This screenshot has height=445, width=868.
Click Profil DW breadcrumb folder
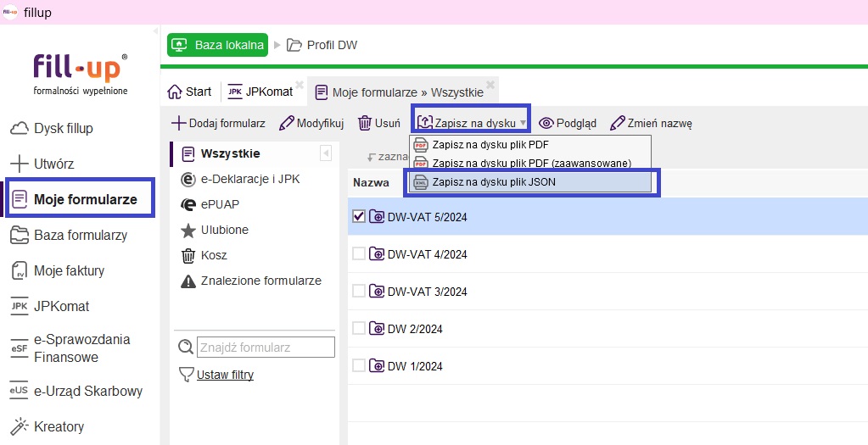[x=322, y=45]
